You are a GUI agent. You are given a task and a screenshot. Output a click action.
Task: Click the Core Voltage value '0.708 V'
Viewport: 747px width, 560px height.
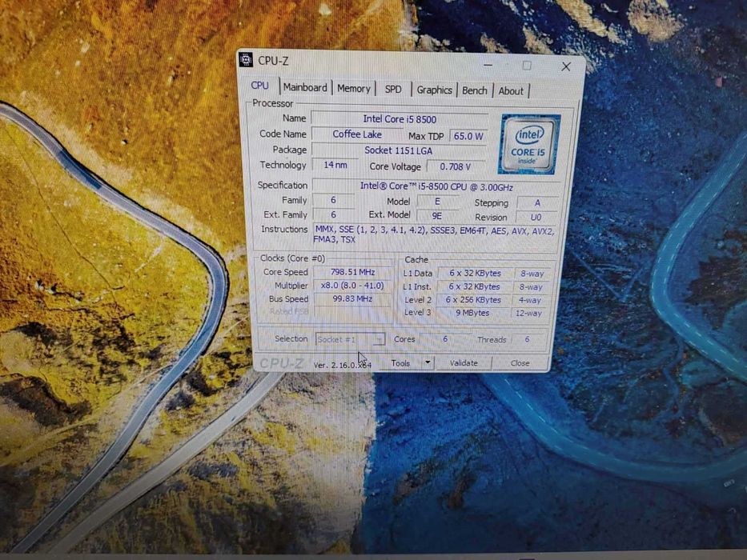pyautogui.click(x=456, y=166)
